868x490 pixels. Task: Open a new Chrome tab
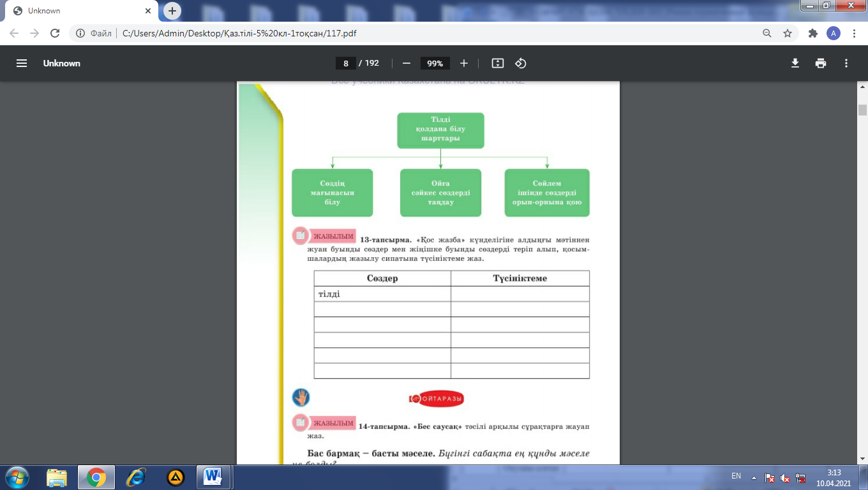click(172, 11)
